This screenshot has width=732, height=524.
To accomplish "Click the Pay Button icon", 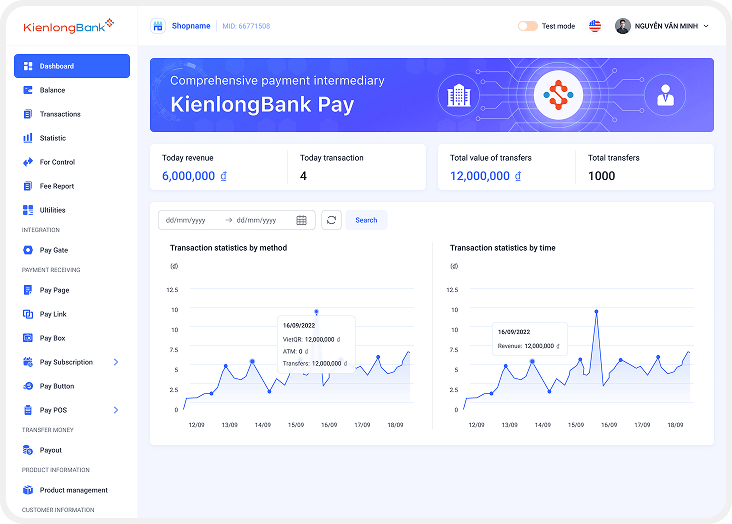I will coord(28,386).
